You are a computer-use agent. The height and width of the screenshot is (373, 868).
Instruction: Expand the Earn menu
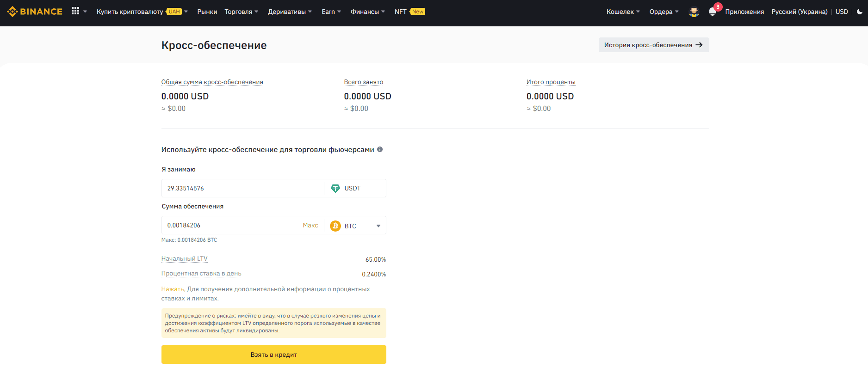tap(331, 12)
